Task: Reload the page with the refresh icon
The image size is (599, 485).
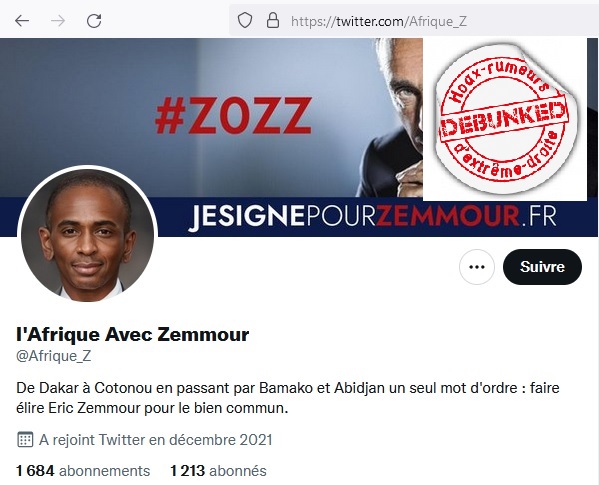Action: pos(94,21)
